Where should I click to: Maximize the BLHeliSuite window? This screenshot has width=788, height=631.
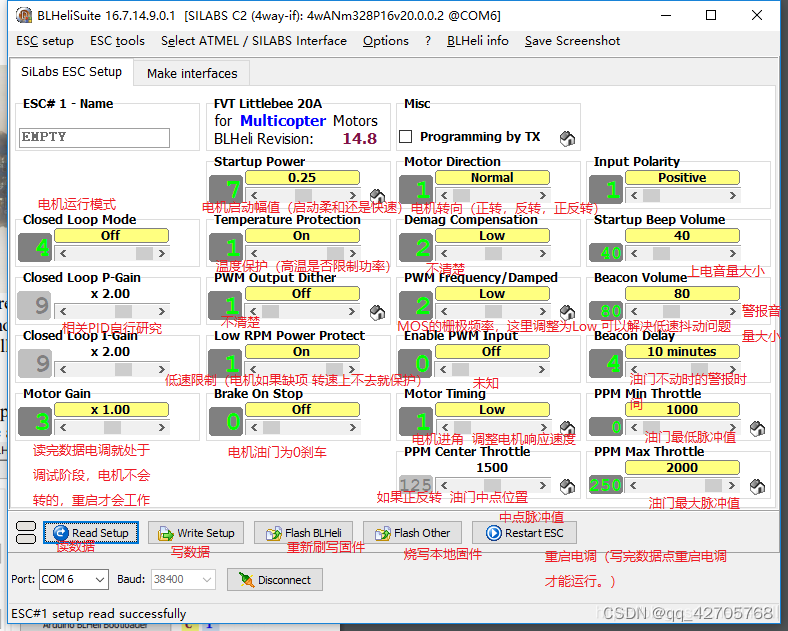[711, 16]
